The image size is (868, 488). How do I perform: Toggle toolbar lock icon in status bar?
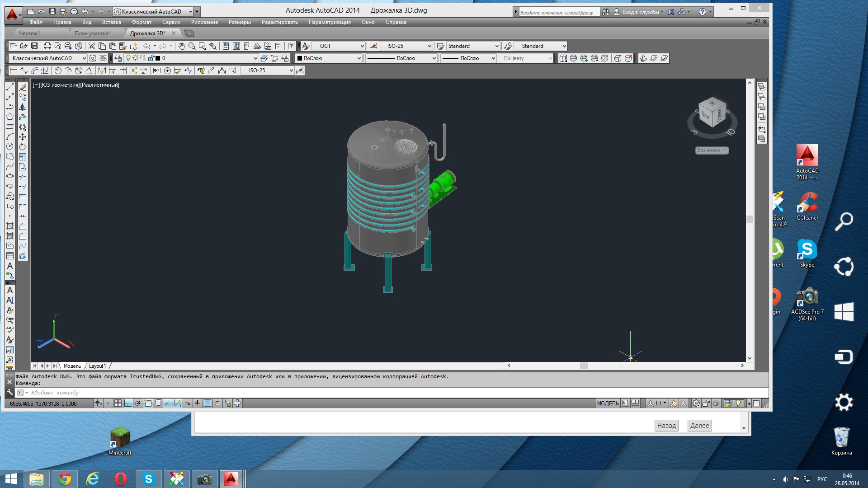706,403
